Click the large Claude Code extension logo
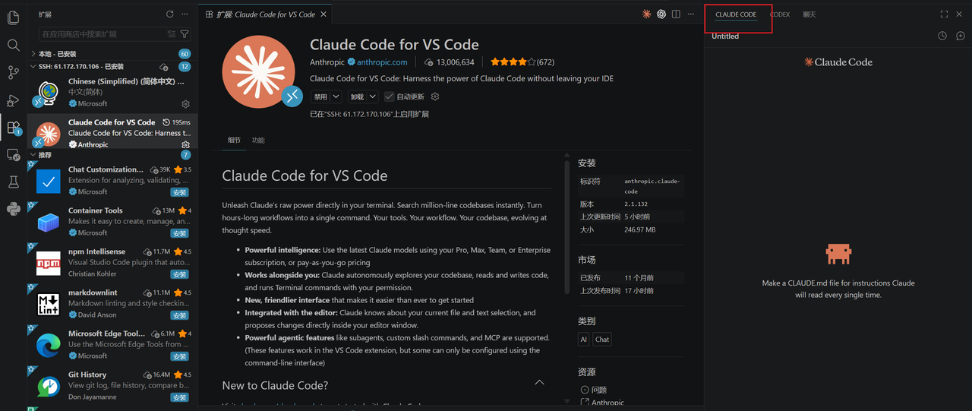Image resolution: width=972 pixels, height=411 pixels. 257,72
